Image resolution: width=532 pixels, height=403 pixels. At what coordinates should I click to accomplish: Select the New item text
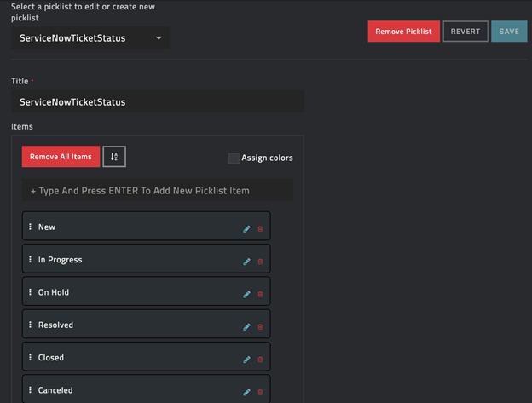tap(47, 227)
